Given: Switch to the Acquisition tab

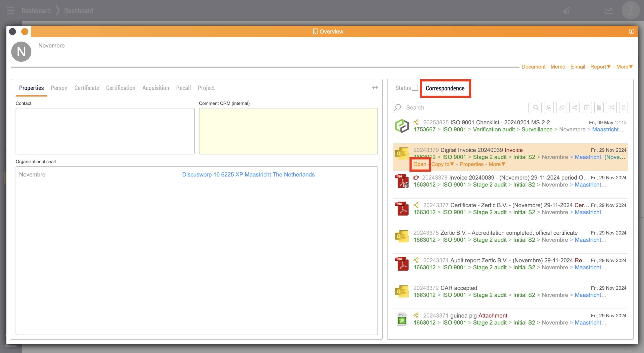Looking at the screenshot, I should (x=155, y=88).
